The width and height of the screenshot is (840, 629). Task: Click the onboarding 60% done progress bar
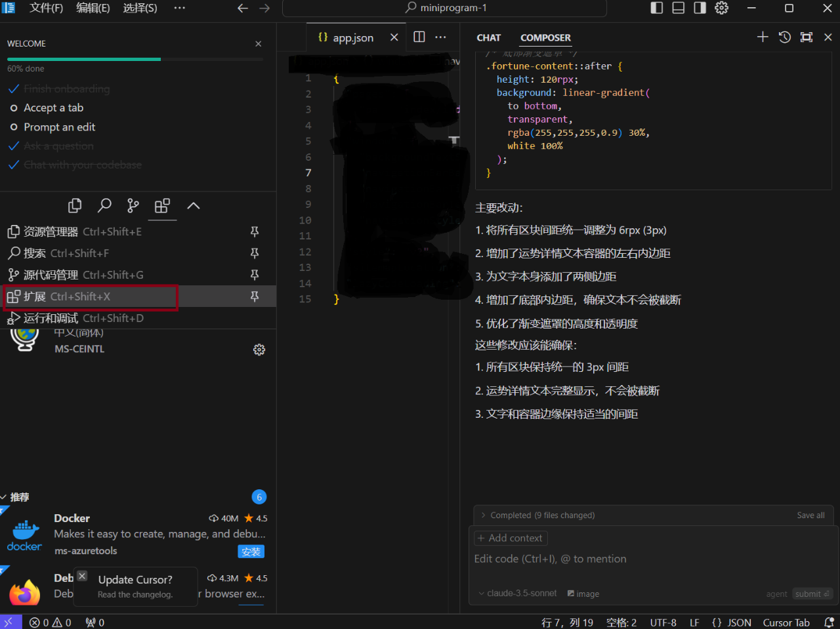tap(83, 59)
